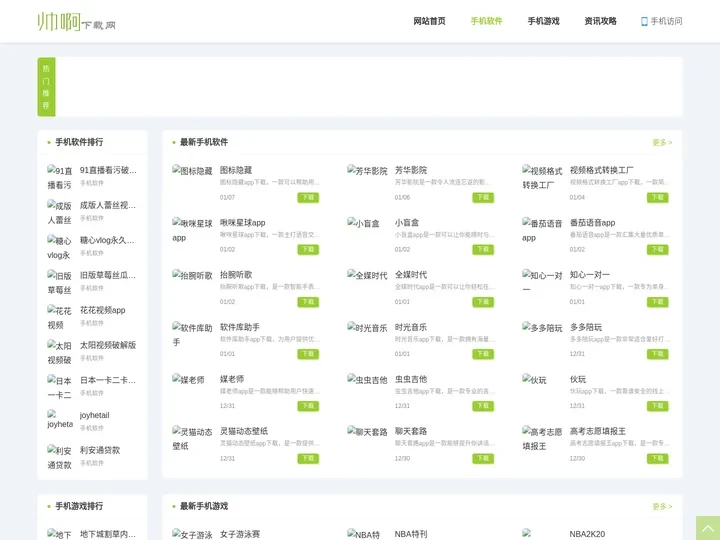Open 地下城割草内 game ranking entry
This screenshot has height=540, width=720.
tap(108, 534)
